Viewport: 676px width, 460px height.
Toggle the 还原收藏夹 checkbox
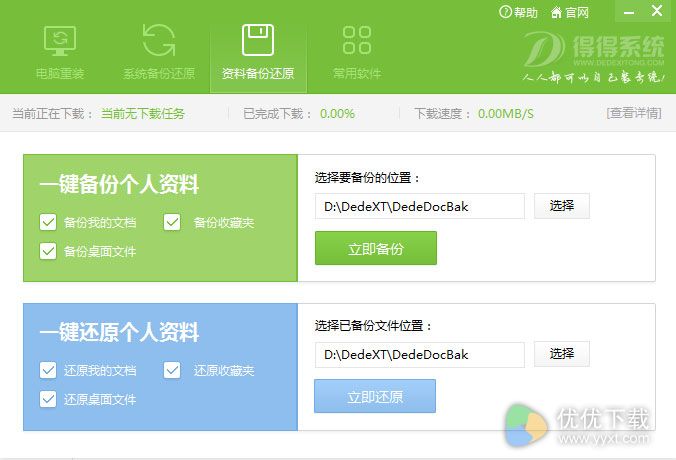point(172,370)
